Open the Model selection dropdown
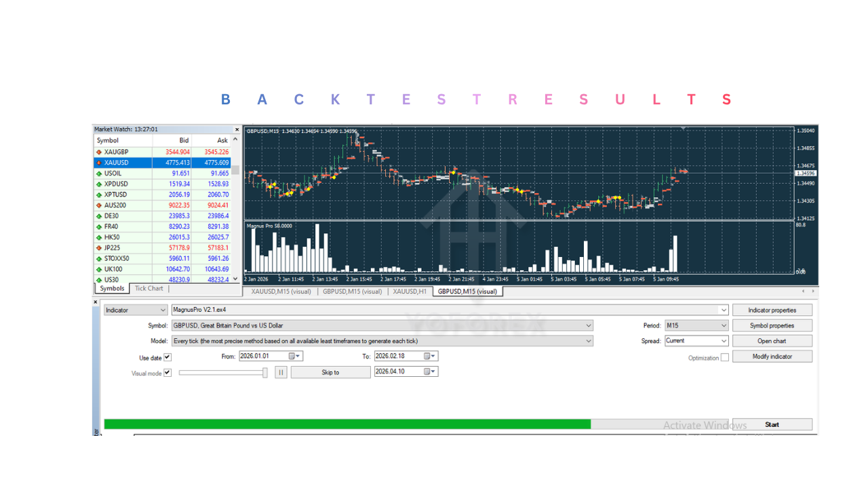Viewport: 868px width, 488px height. [x=588, y=340]
